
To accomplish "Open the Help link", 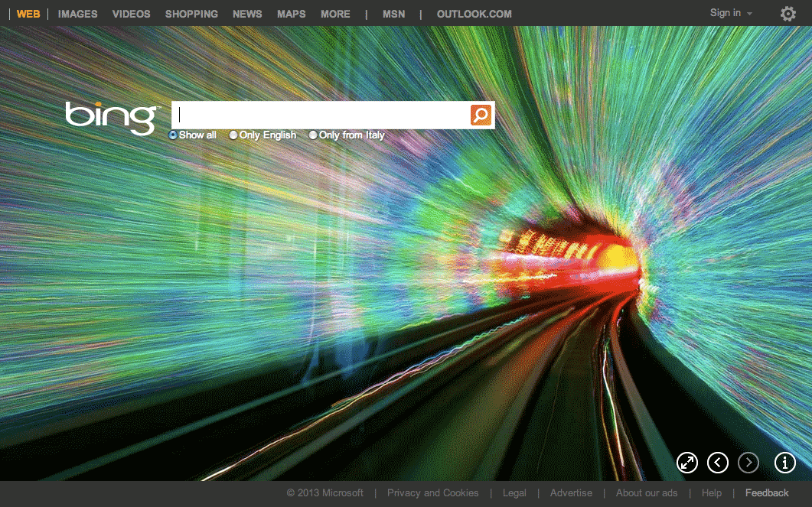I will (712, 493).
